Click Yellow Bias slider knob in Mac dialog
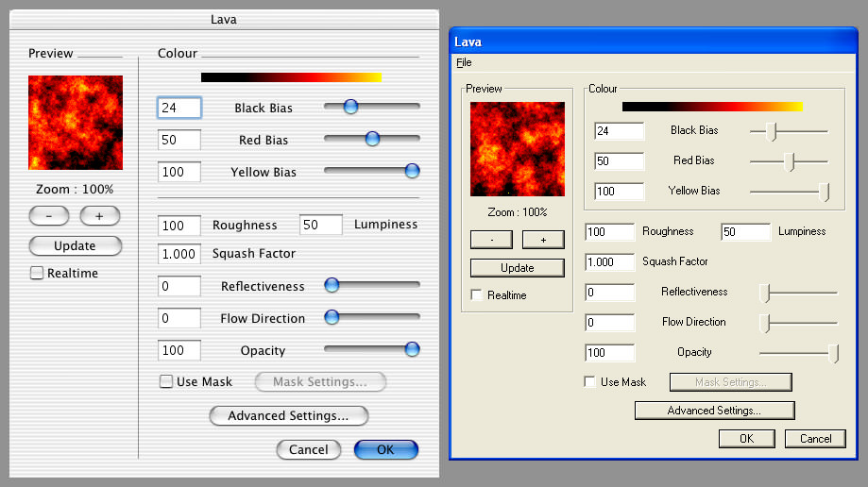Viewport: 868px width, 487px height. point(412,171)
